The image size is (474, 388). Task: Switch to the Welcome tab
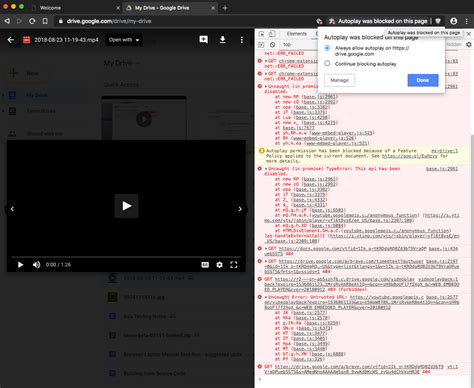50,8
